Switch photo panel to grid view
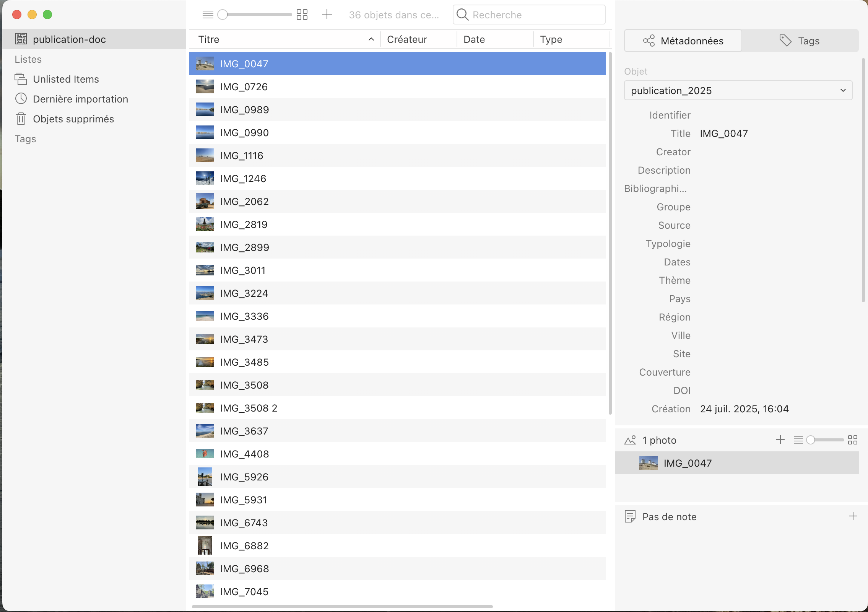The image size is (868, 612). (x=853, y=440)
